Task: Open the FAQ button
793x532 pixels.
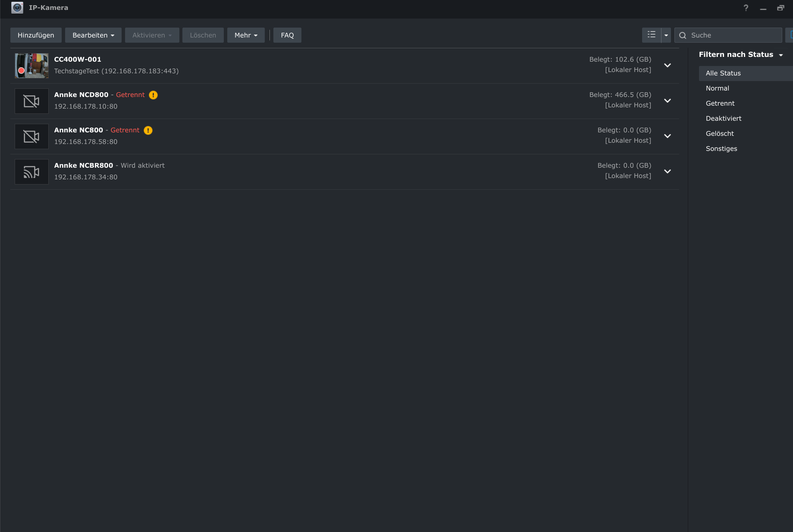Action: coord(287,35)
